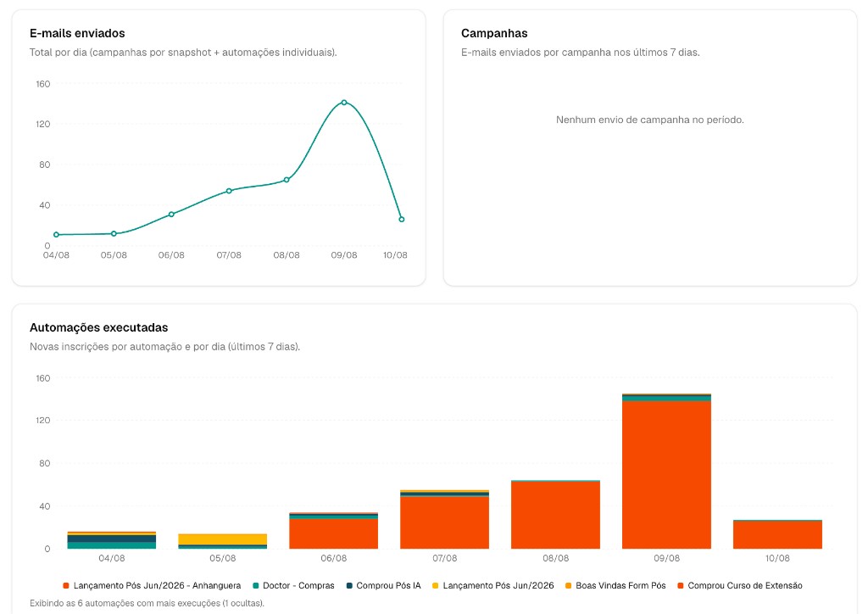Click the orange 10/08 bar in Automações executadas

pos(778,535)
